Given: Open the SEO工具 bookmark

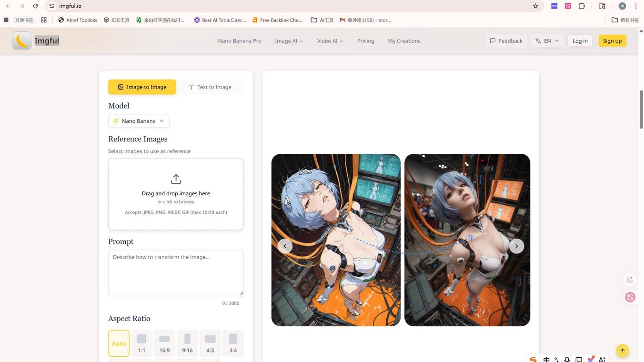Looking at the screenshot, I should [117, 20].
